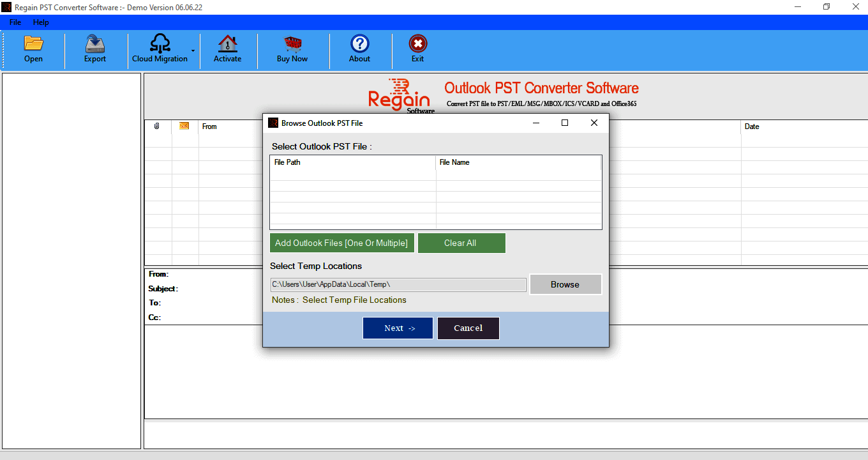Viewport: 868px width, 460px height.
Task: Click the envelope column header icon
Action: pos(184,126)
